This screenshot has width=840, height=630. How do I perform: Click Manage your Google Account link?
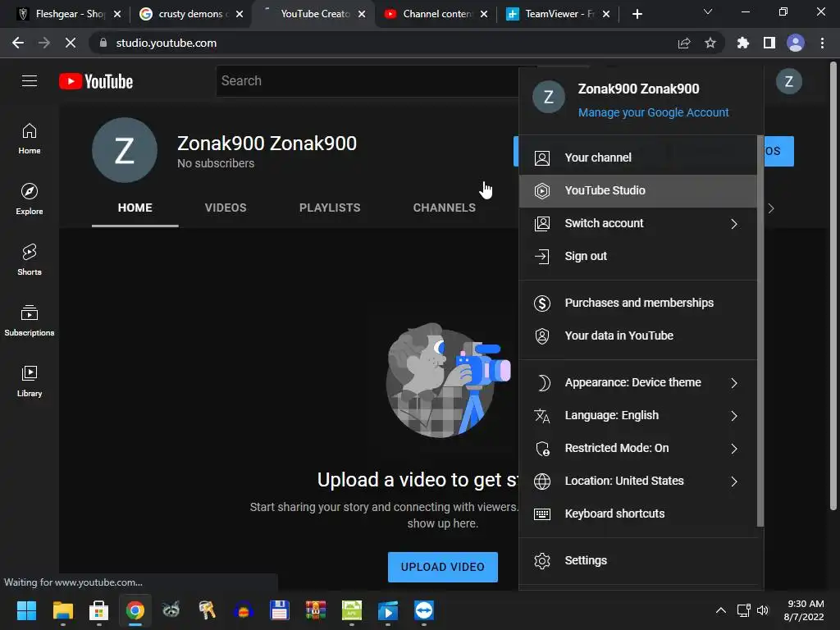(x=653, y=112)
